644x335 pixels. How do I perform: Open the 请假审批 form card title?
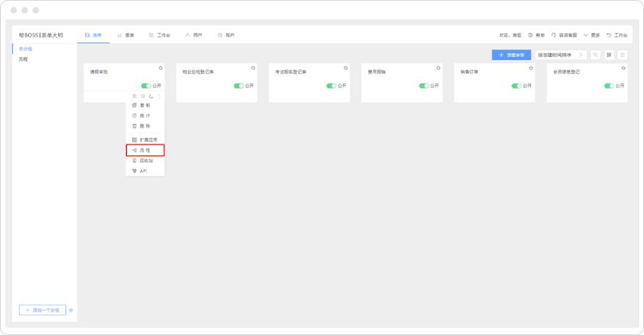tap(99, 72)
